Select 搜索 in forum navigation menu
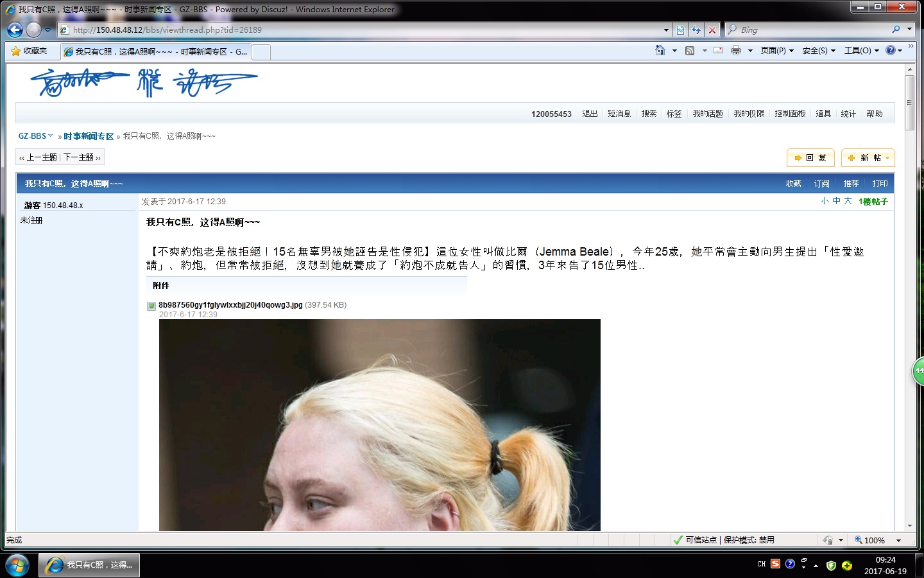This screenshot has height=578, width=924. (649, 114)
